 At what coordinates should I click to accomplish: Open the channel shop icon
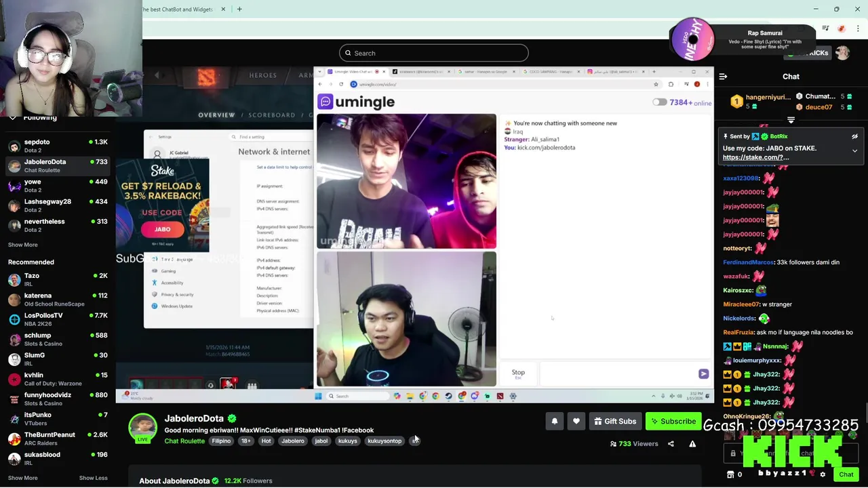point(730,474)
